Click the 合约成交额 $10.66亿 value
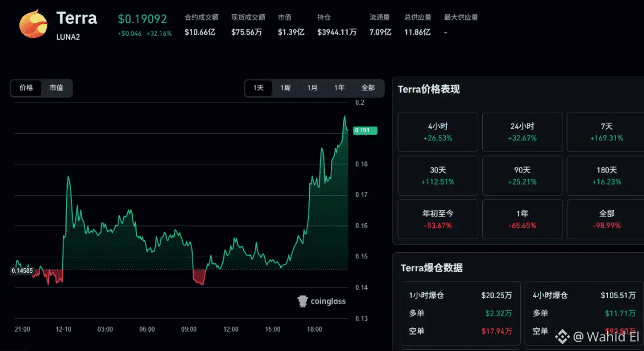 point(200,32)
